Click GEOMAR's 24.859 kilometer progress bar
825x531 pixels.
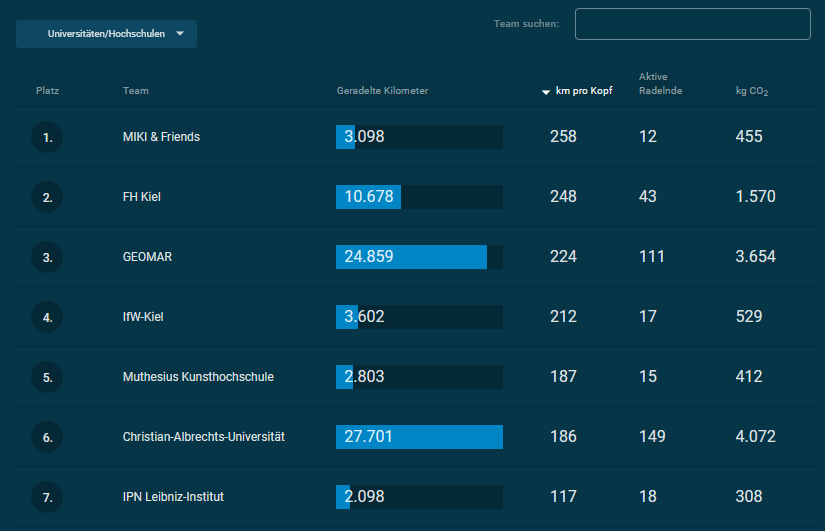(x=419, y=257)
